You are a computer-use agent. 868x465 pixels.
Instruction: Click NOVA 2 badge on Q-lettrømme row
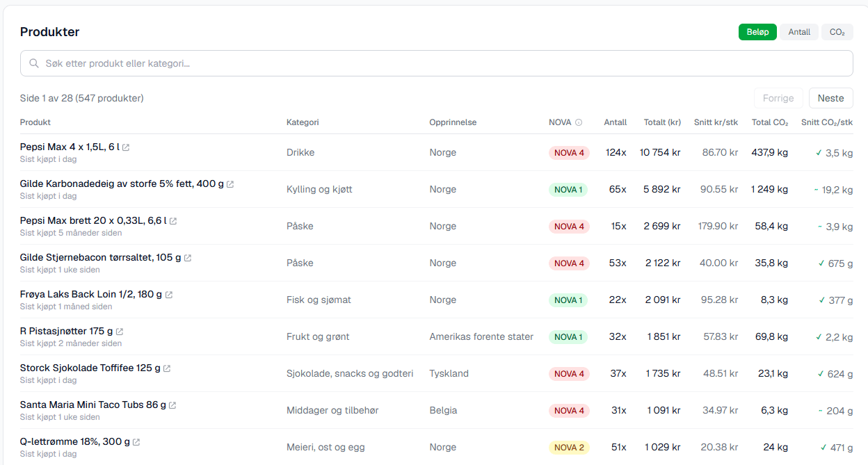pyautogui.click(x=569, y=448)
